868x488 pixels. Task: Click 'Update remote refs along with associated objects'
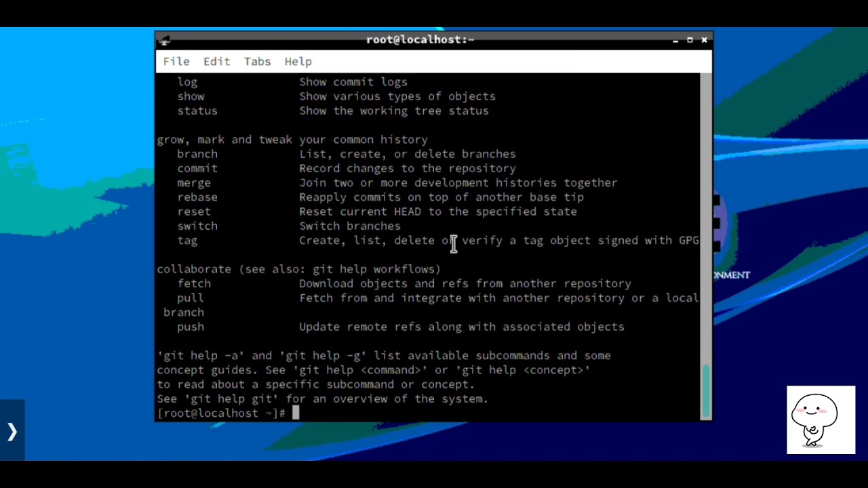(x=462, y=327)
